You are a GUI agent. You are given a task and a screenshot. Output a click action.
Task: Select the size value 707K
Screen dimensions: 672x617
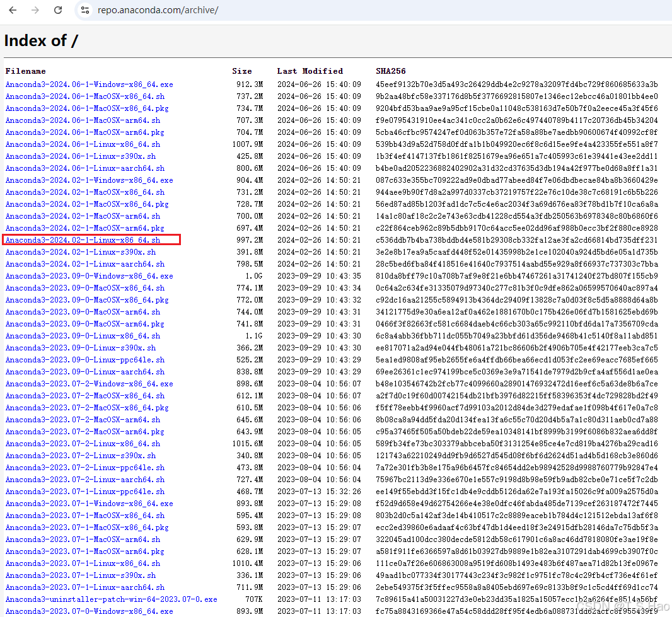(254, 600)
